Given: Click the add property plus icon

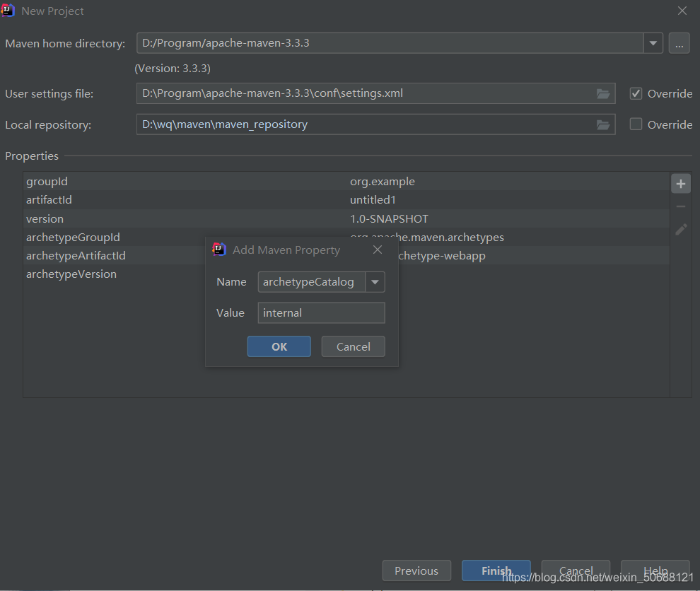Looking at the screenshot, I should pos(681,184).
